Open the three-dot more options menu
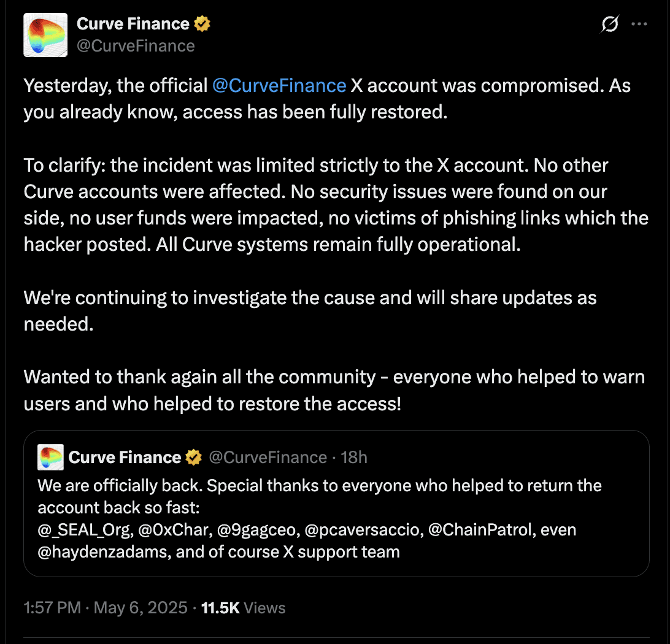This screenshot has height=644, width=670. point(639,24)
